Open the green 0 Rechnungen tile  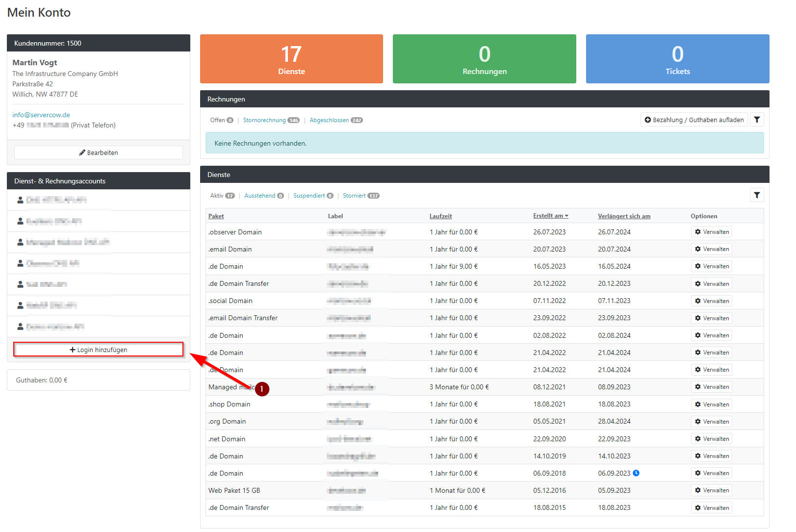tap(485, 59)
